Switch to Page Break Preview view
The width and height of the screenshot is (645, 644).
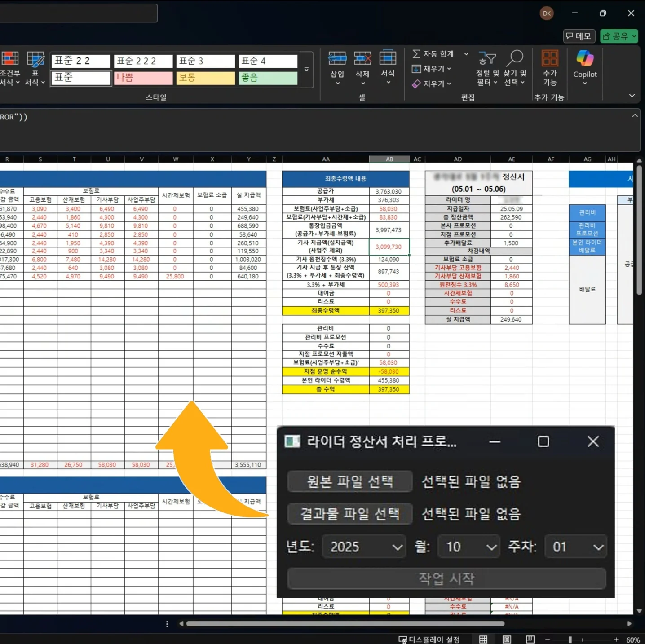pos(530,640)
